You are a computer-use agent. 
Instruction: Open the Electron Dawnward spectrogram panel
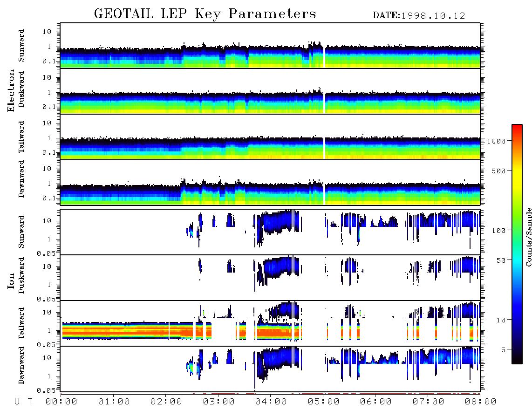tap(270, 182)
